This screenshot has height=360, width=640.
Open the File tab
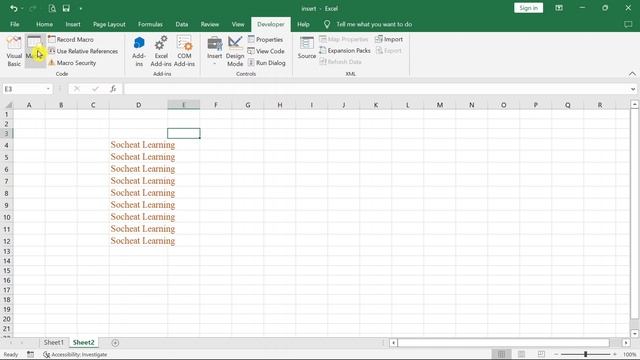coord(15,24)
